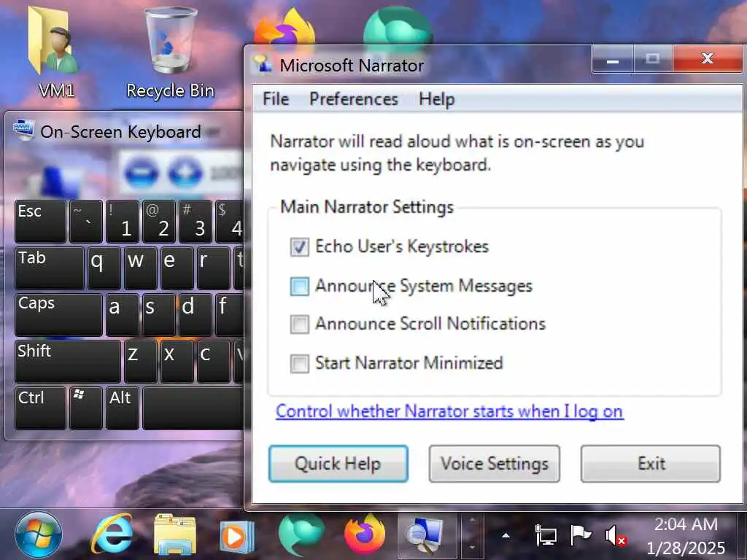Click the Tab key on the keyboard

point(49,268)
